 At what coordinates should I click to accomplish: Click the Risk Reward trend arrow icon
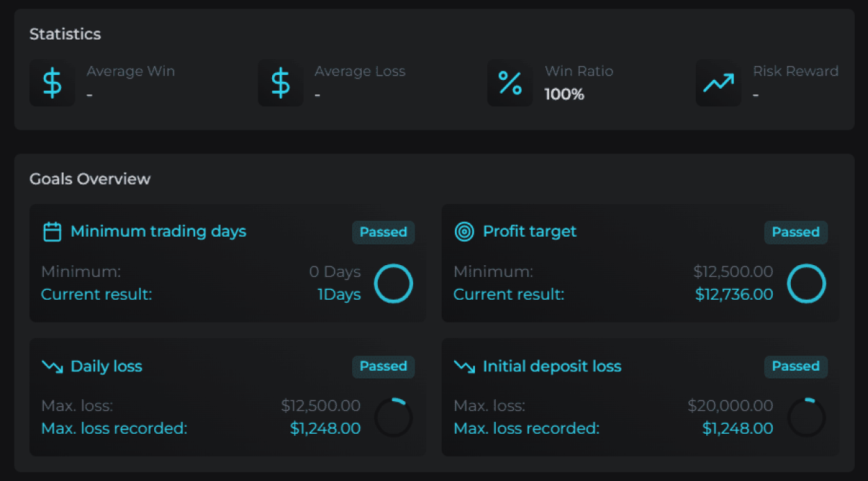pos(718,83)
